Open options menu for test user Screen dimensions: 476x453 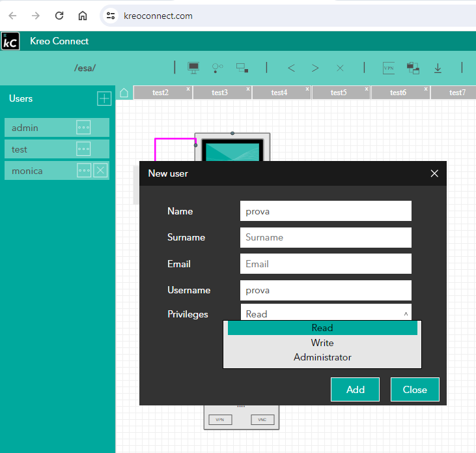83,149
